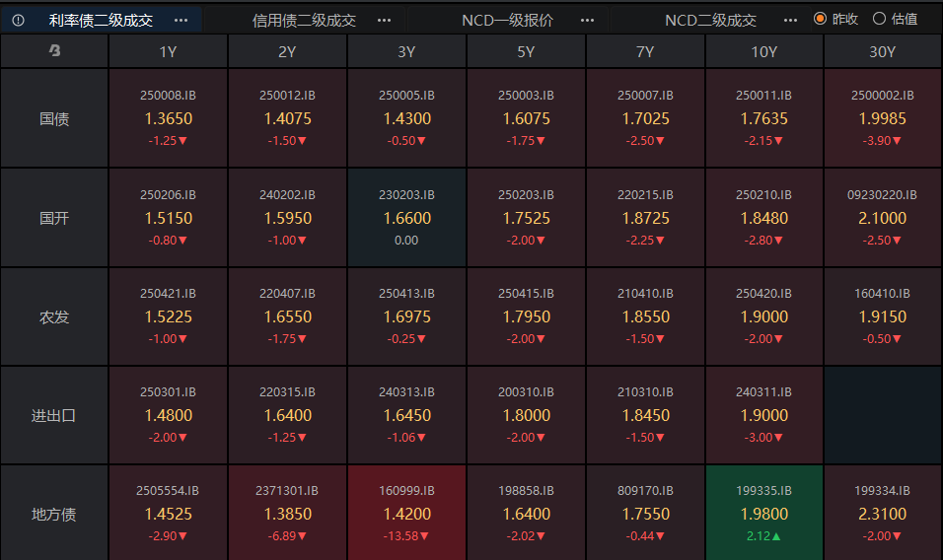Click the red 地方债 3Y cell 160999.IB
943x560 pixels.
pos(406,513)
